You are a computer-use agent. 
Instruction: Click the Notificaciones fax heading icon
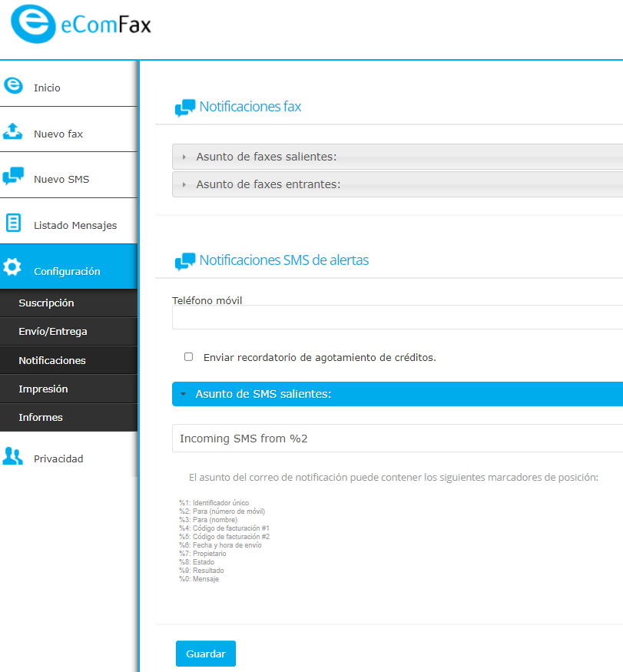(x=185, y=108)
